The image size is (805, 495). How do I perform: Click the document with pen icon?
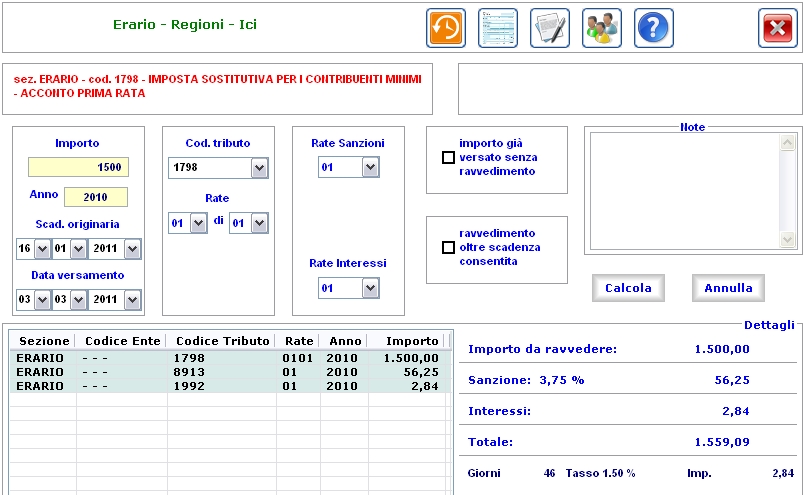coord(550,28)
